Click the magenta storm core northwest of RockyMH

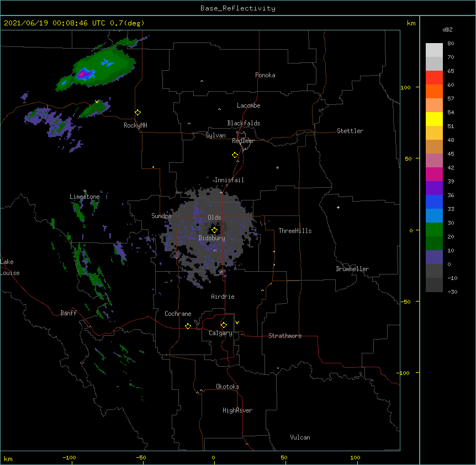[82, 74]
